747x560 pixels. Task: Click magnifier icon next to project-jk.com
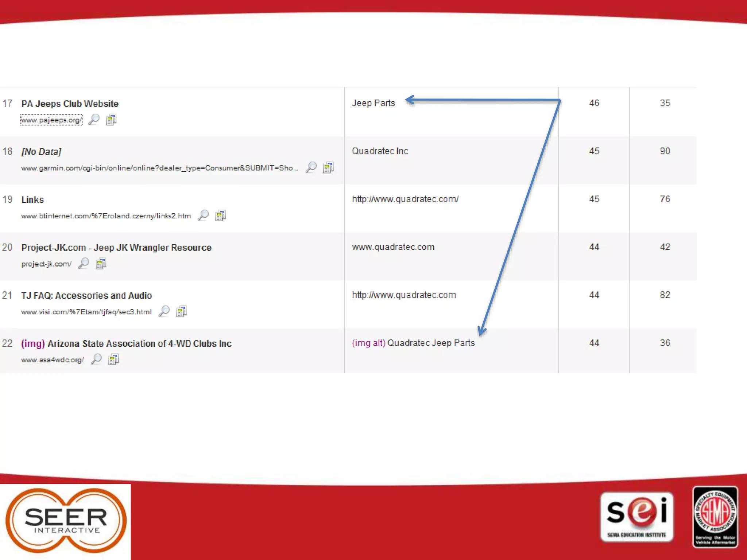(84, 263)
